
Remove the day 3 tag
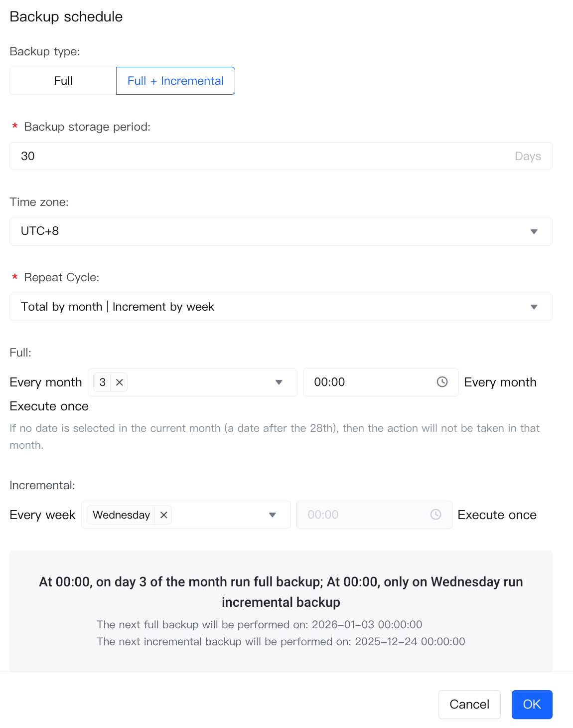119,382
